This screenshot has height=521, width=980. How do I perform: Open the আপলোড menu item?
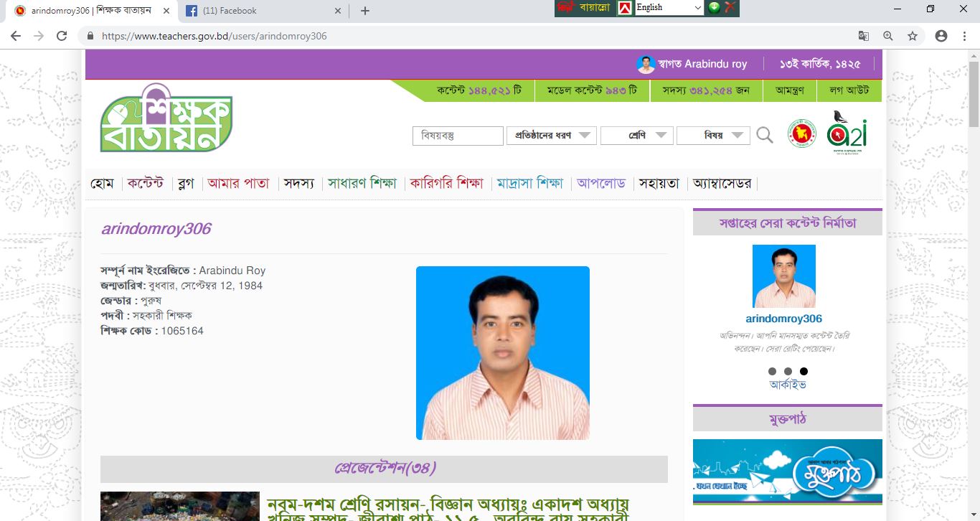coord(601,184)
